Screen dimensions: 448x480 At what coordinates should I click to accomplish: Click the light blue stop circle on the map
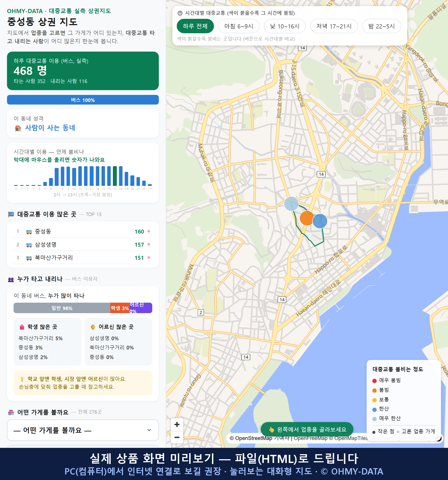291,204
